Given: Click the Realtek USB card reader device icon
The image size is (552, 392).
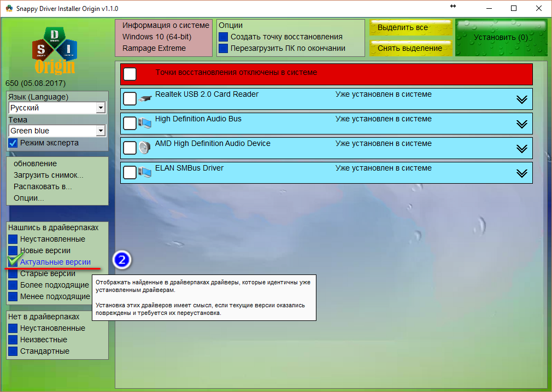Looking at the screenshot, I should click(145, 99).
